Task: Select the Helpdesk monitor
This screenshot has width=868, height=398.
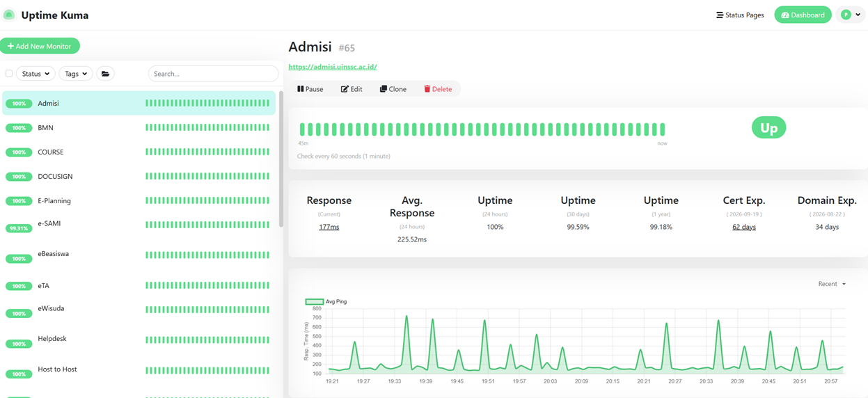Action: click(139, 340)
